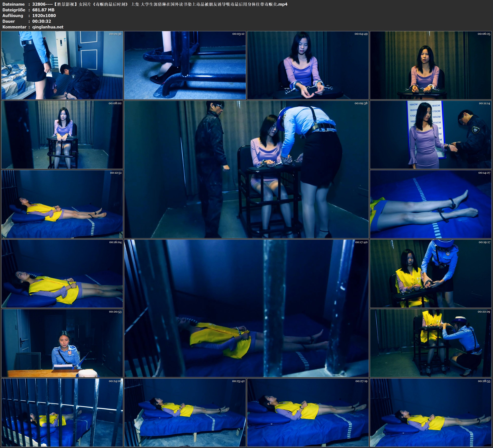Click the thumbnail timestamped 00:01:36

tap(62, 65)
